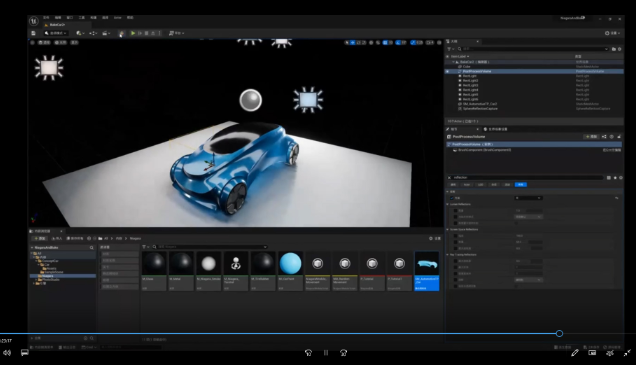Click the Unreal Engine logo icon
Image resolution: width=636 pixels, height=365 pixels.
[x=34, y=20]
